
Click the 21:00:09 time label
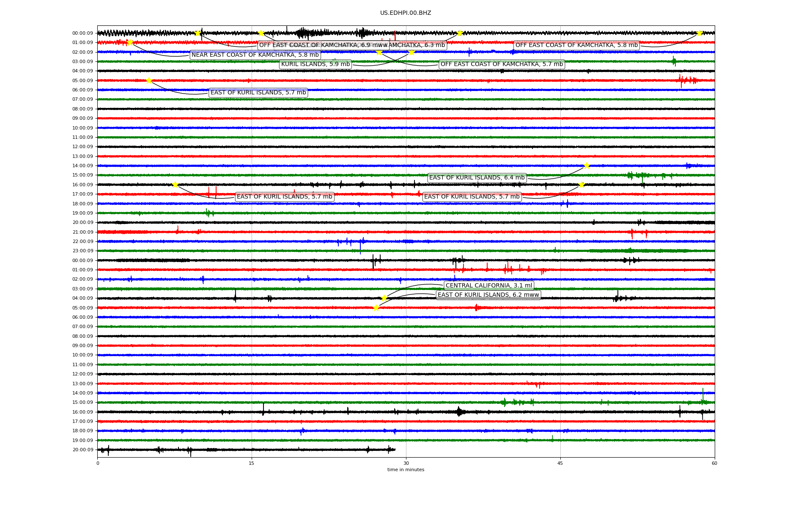click(82, 232)
